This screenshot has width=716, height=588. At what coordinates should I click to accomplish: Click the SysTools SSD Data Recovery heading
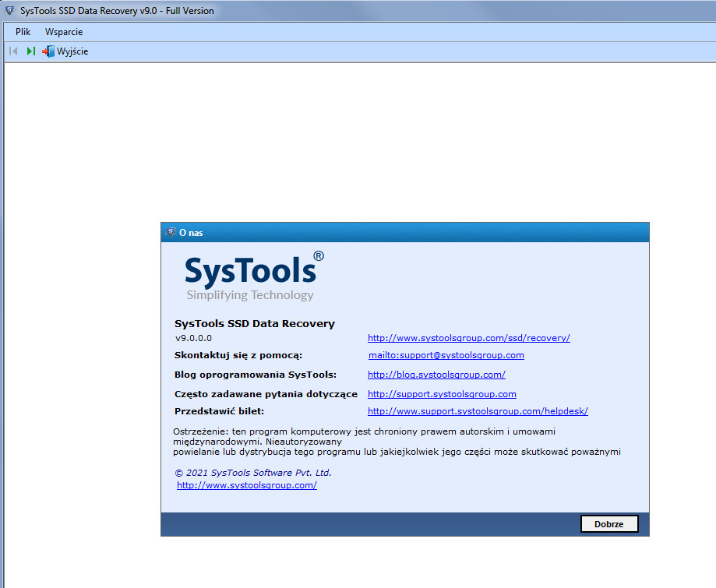click(254, 324)
